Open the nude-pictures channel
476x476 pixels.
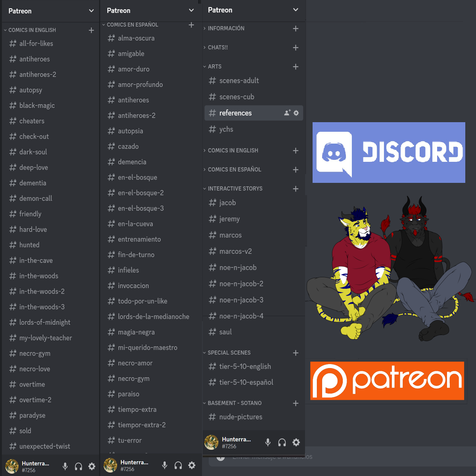pyautogui.click(x=254, y=417)
